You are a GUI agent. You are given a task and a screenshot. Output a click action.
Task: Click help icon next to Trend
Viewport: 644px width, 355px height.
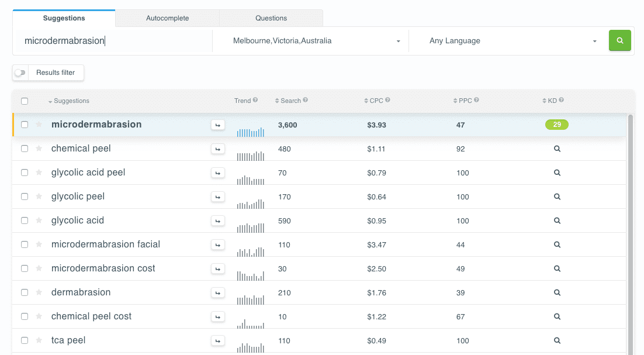[255, 100]
